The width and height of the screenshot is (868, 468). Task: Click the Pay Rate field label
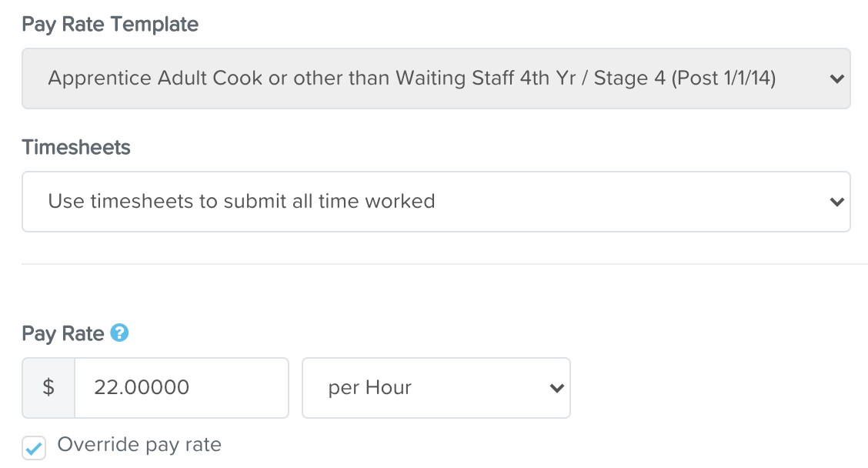click(x=63, y=333)
